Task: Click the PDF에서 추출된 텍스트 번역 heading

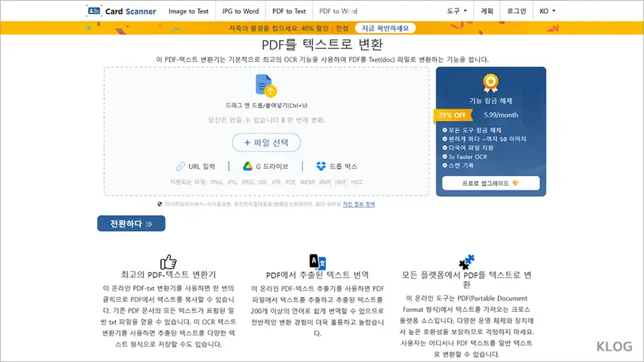Action: pyautogui.click(x=318, y=275)
